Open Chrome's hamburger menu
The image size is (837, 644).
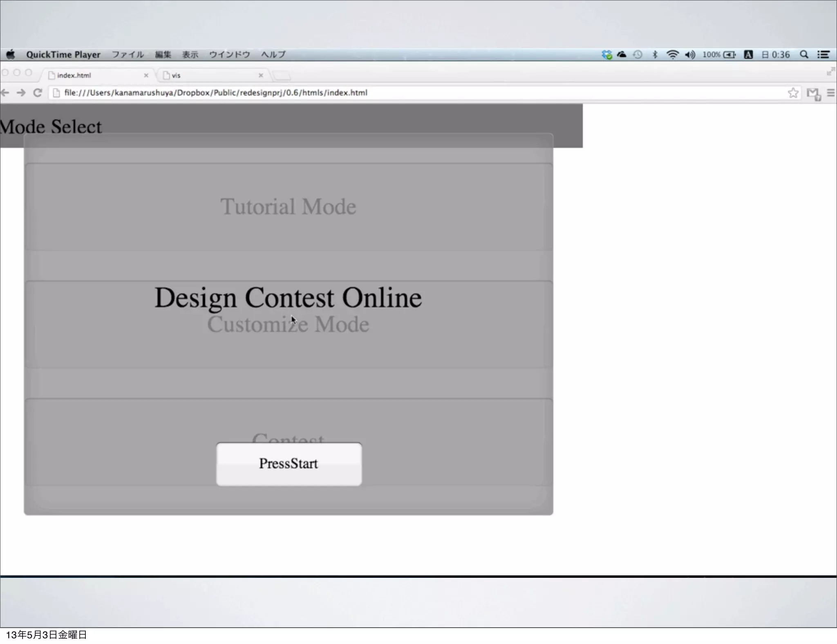[830, 93]
